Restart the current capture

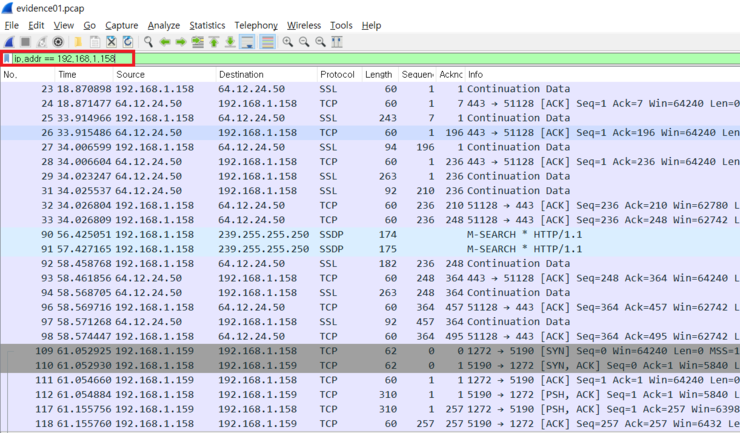42,42
